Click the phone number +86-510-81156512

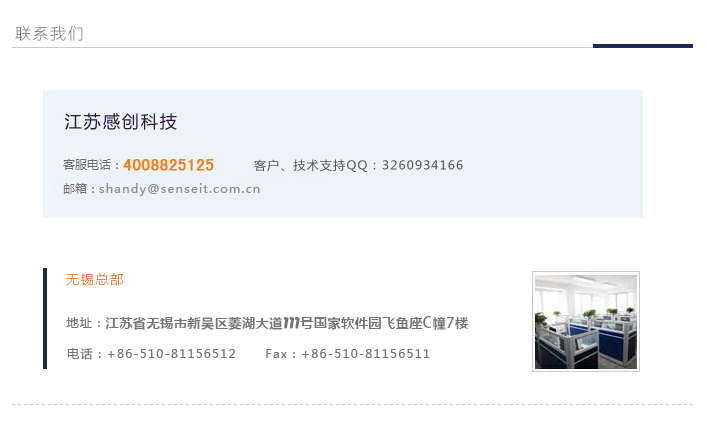172,354
